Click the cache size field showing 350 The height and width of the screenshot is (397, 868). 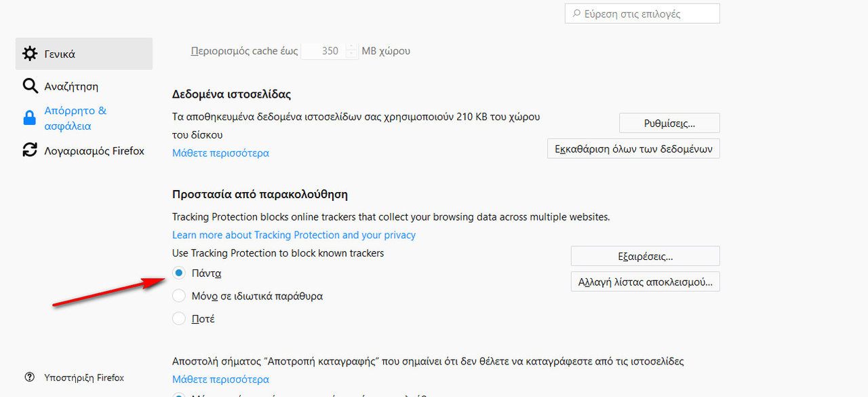(x=323, y=51)
